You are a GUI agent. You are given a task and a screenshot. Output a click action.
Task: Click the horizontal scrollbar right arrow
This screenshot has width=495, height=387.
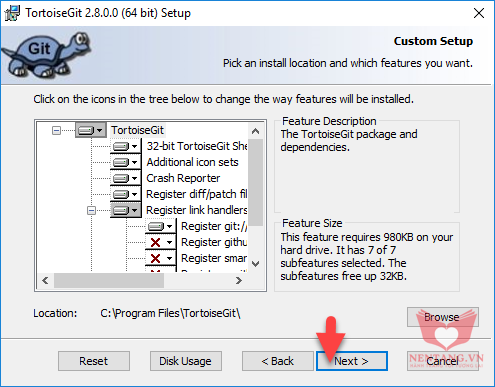(238, 281)
